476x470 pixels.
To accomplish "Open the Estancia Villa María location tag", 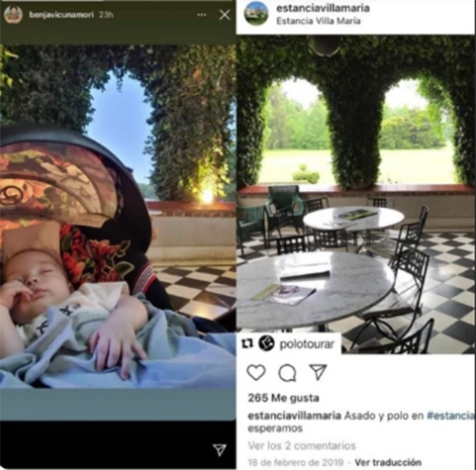I will pos(319,21).
